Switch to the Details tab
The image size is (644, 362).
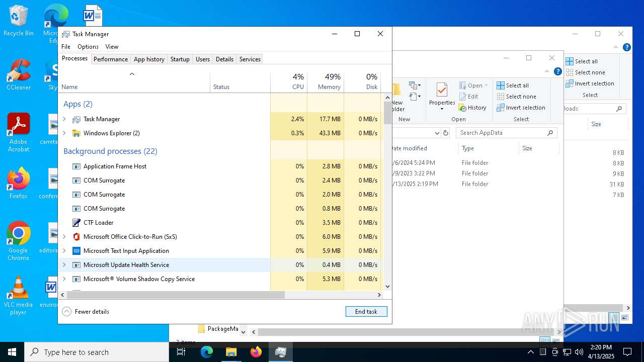tap(224, 59)
